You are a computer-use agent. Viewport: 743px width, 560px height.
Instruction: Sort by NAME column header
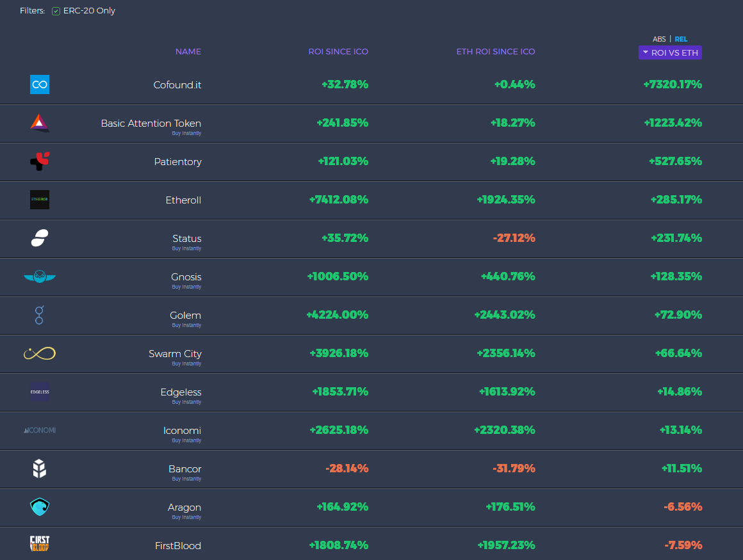[188, 52]
